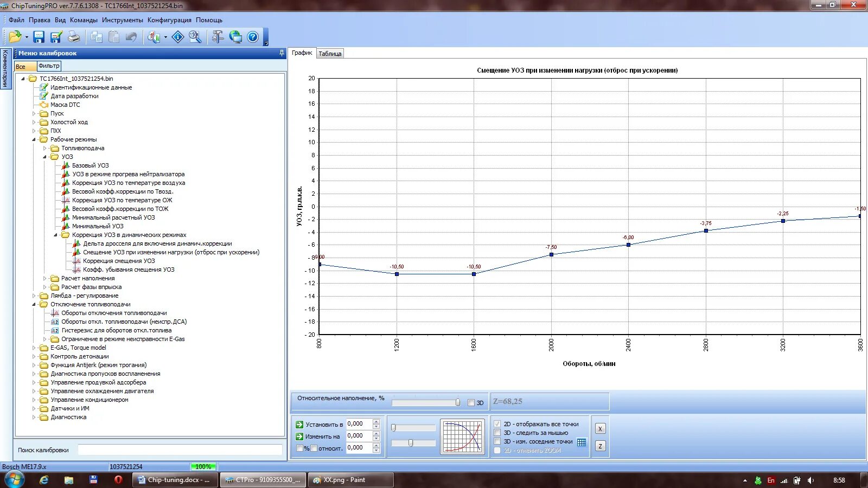Image resolution: width=868 pixels, height=488 pixels.
Task: Open the Комментарии side panel tab
Action: click(5, 68)
